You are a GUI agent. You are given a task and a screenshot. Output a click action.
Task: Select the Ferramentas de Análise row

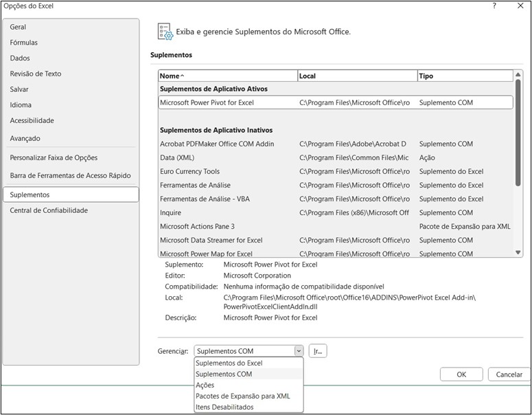(x=336, y=185)
